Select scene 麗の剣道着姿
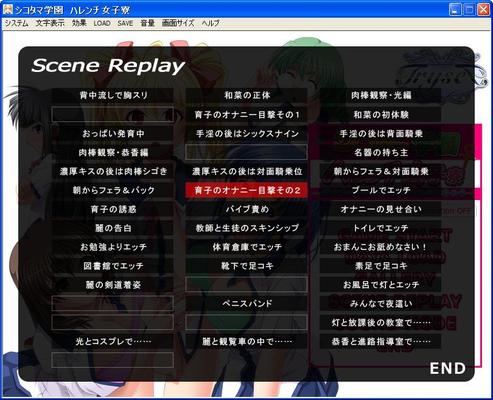 tap(113, 285)
